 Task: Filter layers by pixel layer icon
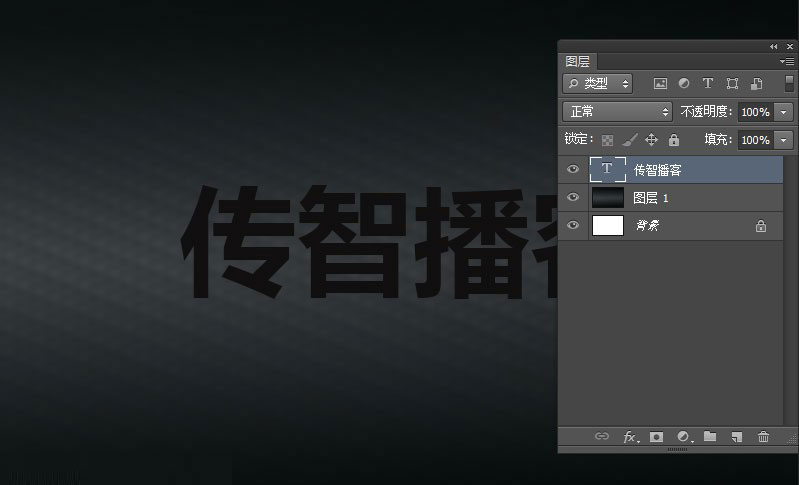(660, 84)
